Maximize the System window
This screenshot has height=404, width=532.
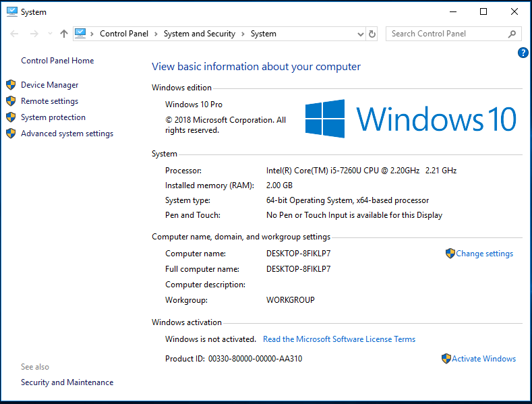click(x=483, y=11)
